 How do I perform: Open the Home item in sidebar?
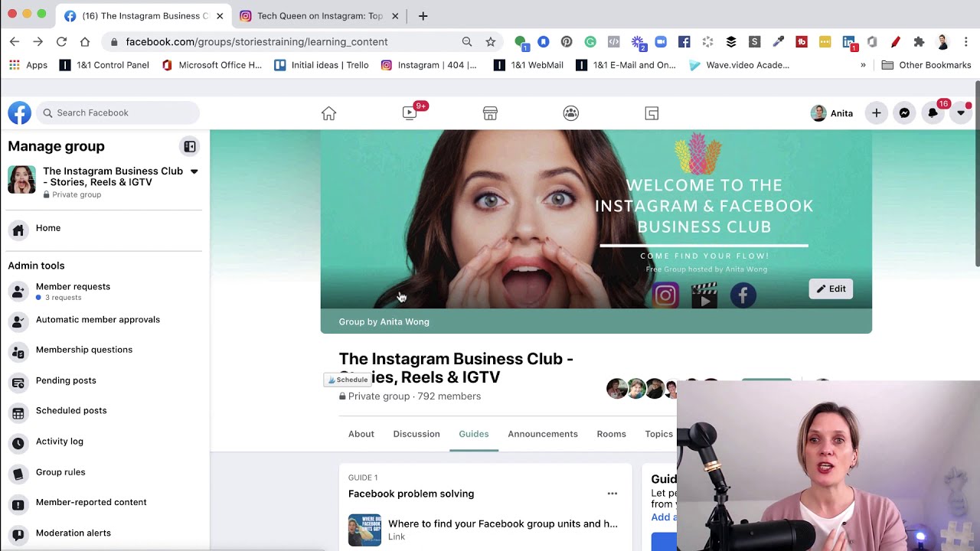(x=105, y=229)
